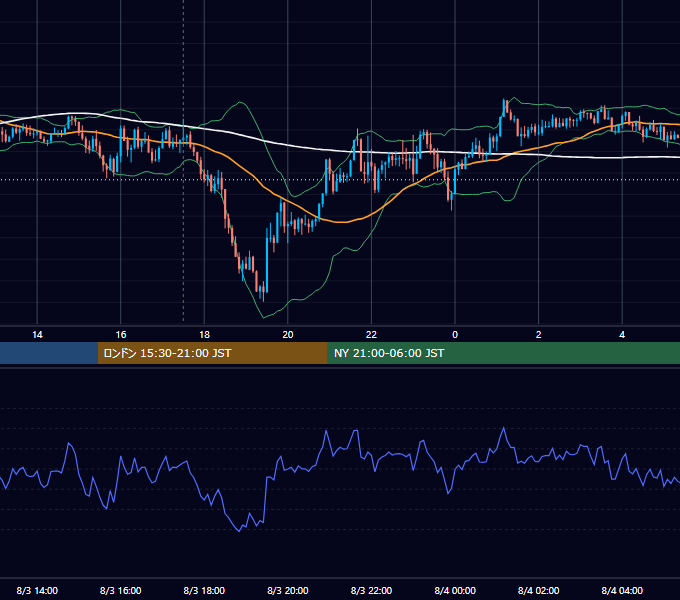The image size is (680, 600).
Task: Click the 8/3 20:00 label on indicator axis
Action: coord(288,590)
